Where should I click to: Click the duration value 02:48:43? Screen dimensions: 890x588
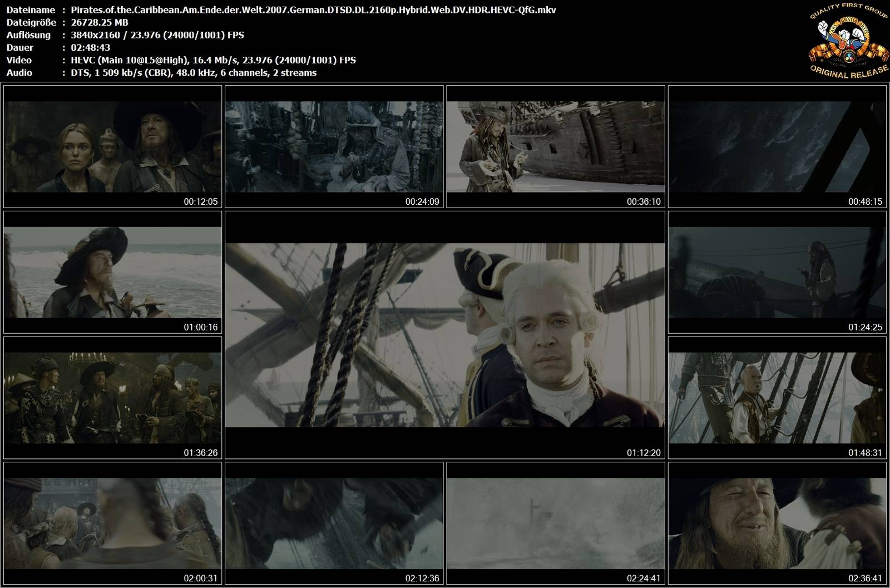pos(90,47)
